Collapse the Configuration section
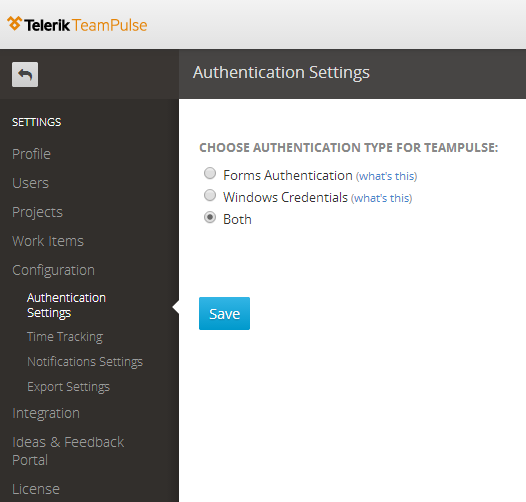The image size is (526, 502). (x=53, y=270)
